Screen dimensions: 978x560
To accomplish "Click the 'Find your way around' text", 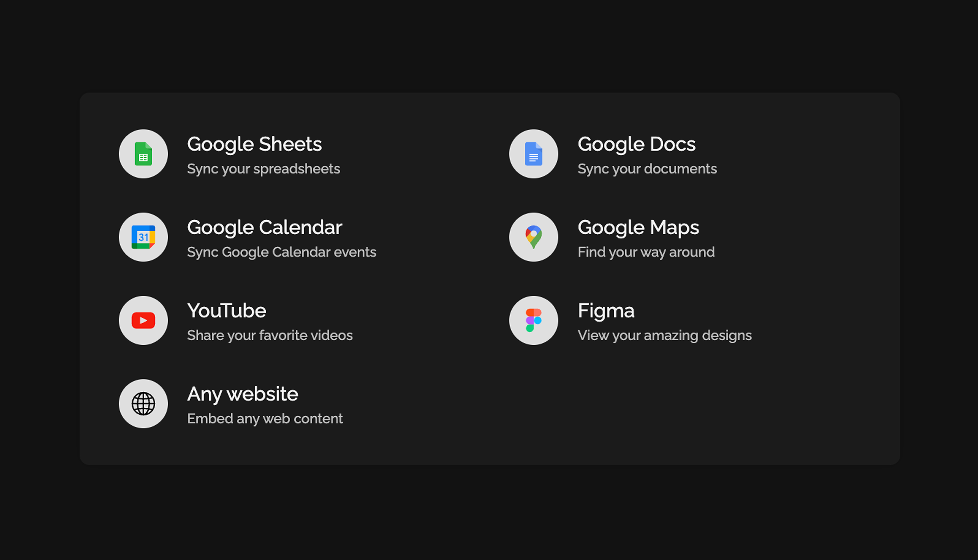I will point(646,252).
